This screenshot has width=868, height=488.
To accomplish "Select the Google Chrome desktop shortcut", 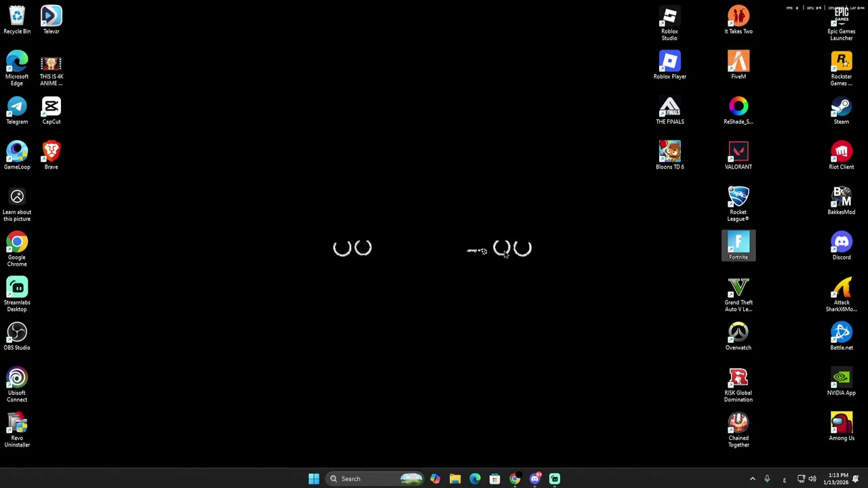I will pyautogui.click(x=17, y=249).
